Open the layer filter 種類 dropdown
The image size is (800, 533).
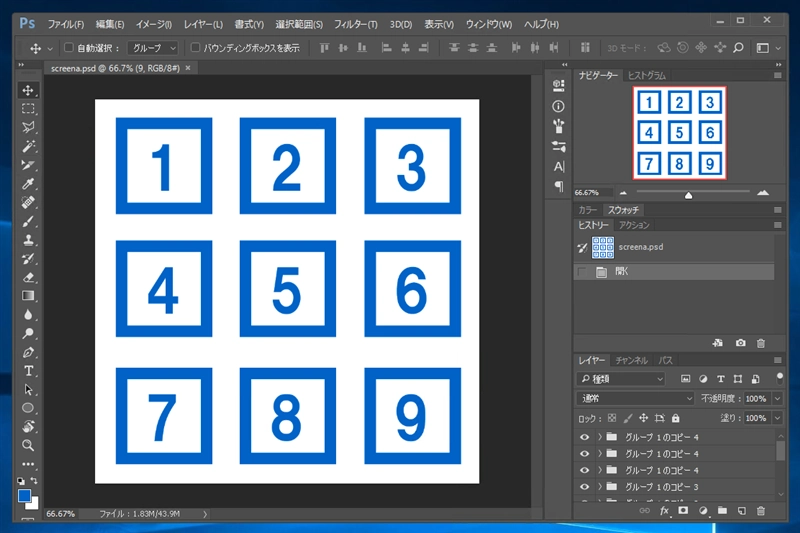(621, 379)
